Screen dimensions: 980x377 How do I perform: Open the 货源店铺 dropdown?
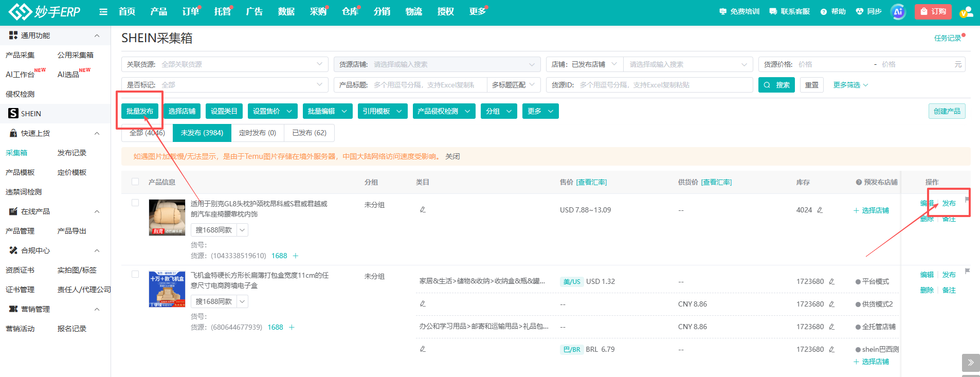coord(437,64)
